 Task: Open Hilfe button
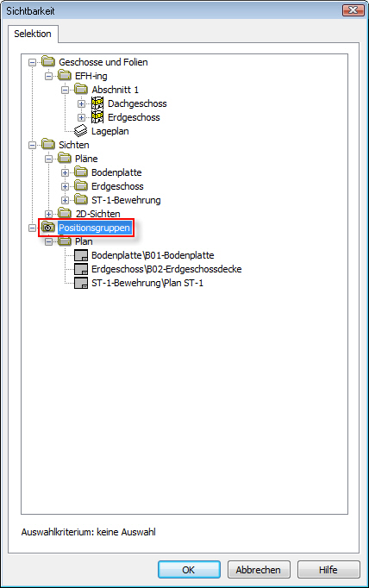[328, 570]
